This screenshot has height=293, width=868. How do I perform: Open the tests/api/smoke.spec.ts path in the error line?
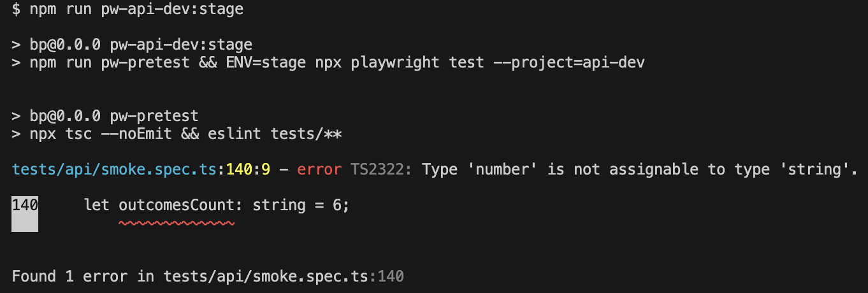(x=114, y=169)
